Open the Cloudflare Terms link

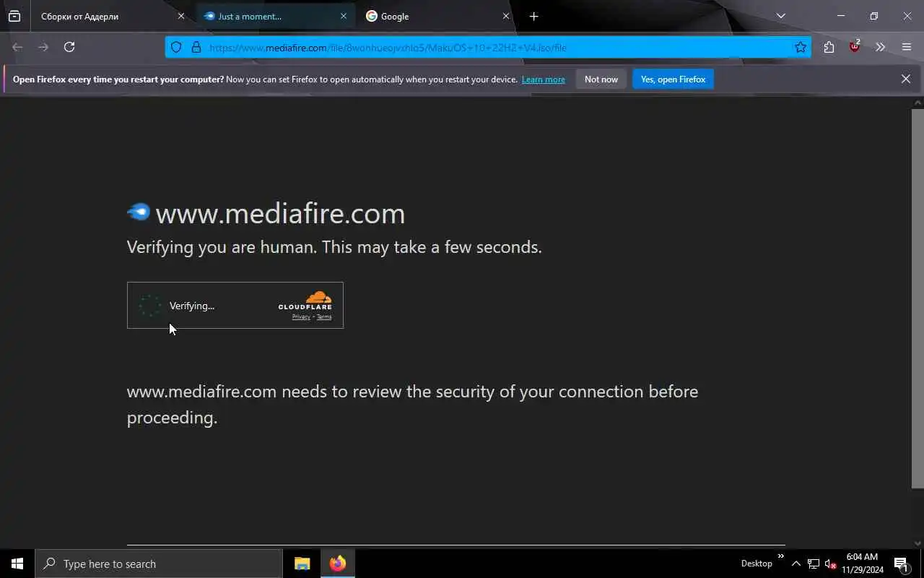tap(324, 317)
